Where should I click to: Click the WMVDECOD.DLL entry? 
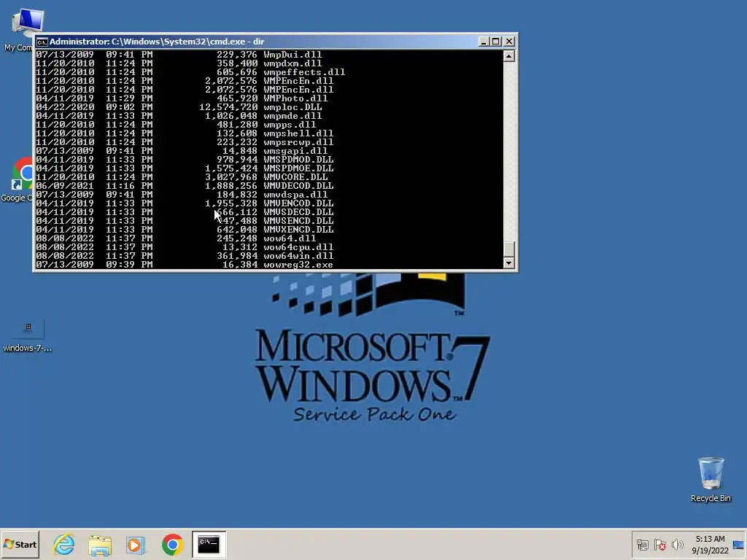pyautogui.click(x=298, y=186)
